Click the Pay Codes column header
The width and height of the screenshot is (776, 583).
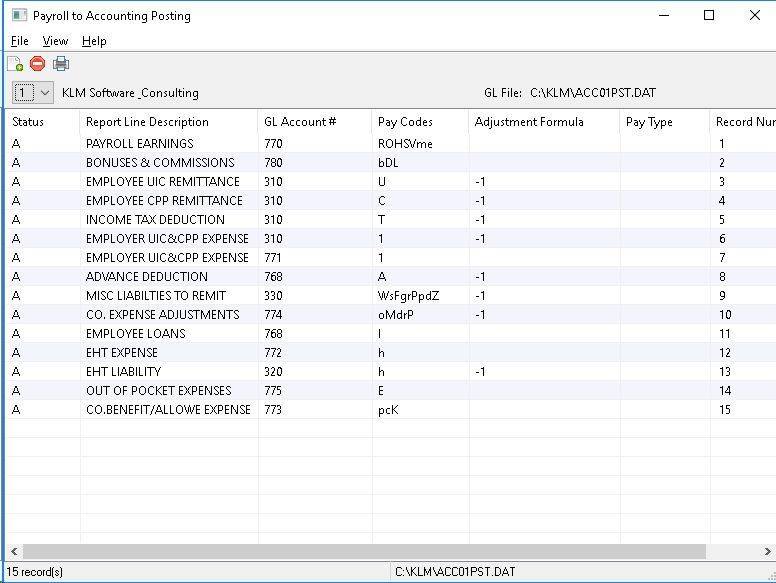[420, 122]
